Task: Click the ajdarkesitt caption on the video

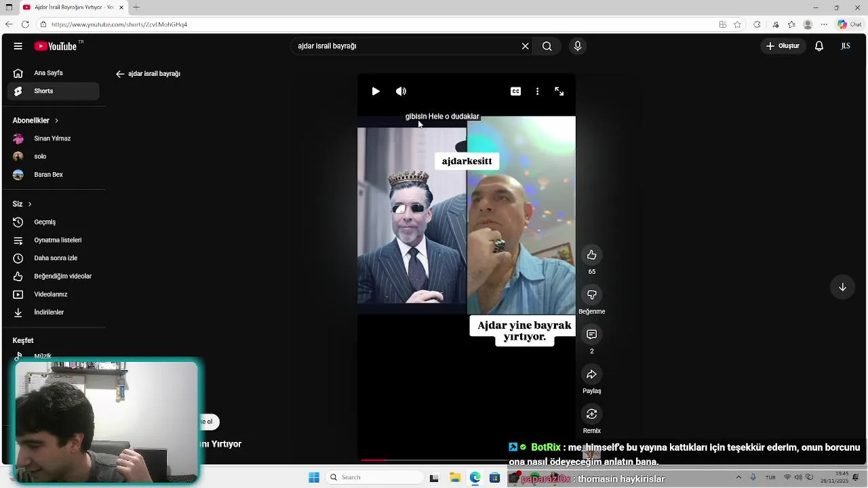Action: point(467,161)
